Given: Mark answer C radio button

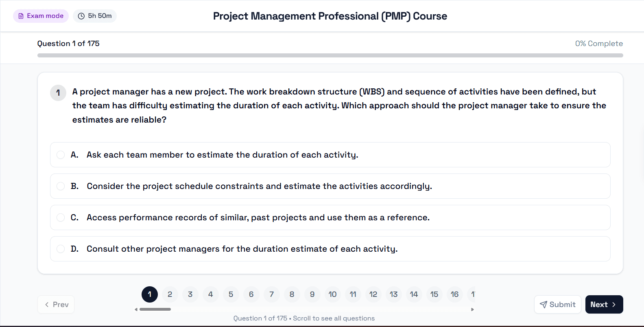Looking at the screenshot, I should click(x=61, y=217).
